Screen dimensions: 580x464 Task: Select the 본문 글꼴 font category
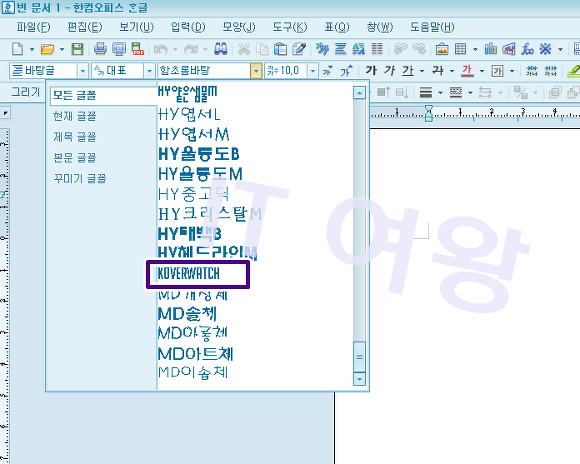pyautogui.click(x=75, y=158)
